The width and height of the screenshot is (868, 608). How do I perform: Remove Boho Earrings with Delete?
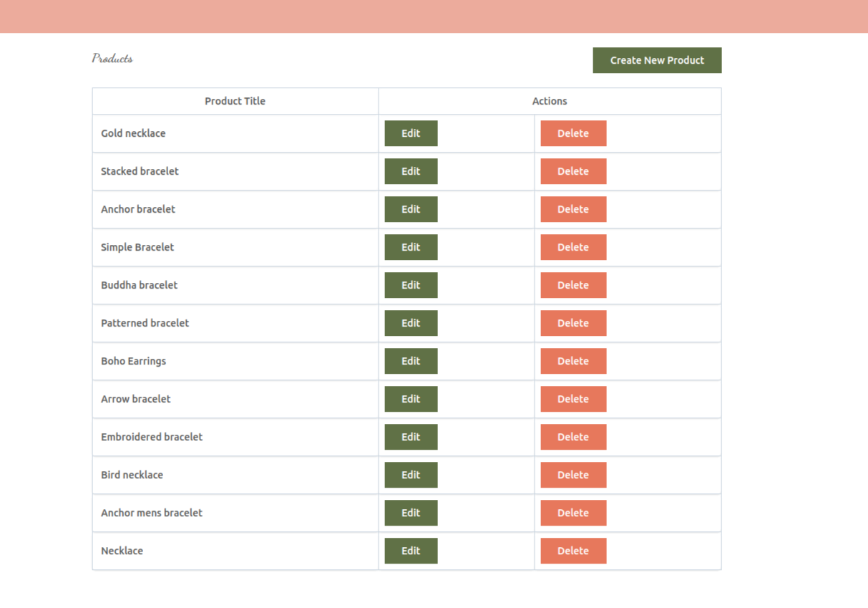pyautogui.click(x=573, y=361)
